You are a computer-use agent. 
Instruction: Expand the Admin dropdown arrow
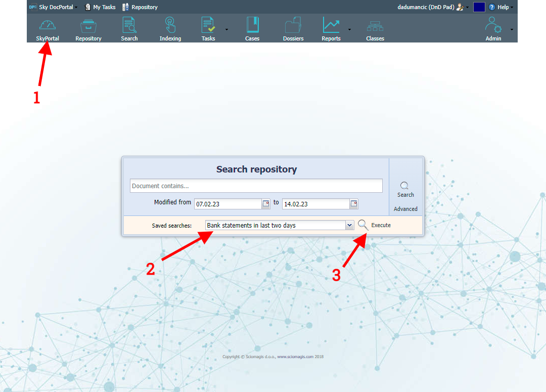click(x=512, y=30)
